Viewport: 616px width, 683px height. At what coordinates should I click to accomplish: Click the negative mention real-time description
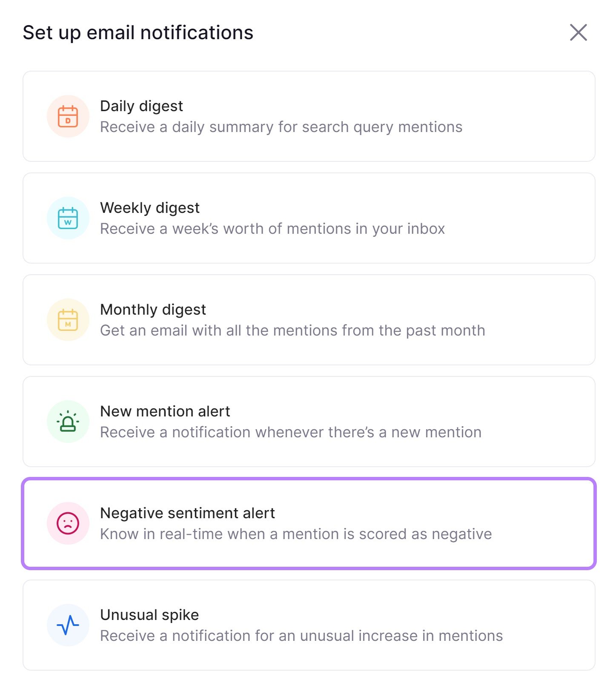pos(295,534)
